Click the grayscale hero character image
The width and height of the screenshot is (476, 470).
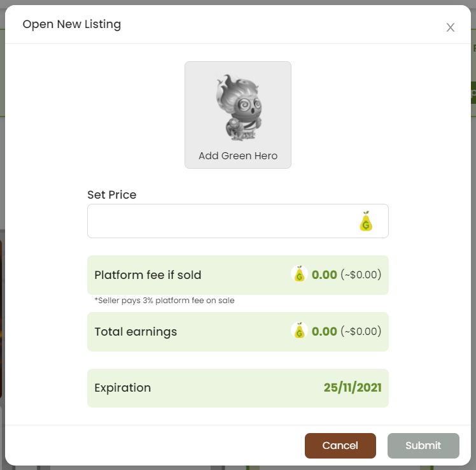(239, 108)
